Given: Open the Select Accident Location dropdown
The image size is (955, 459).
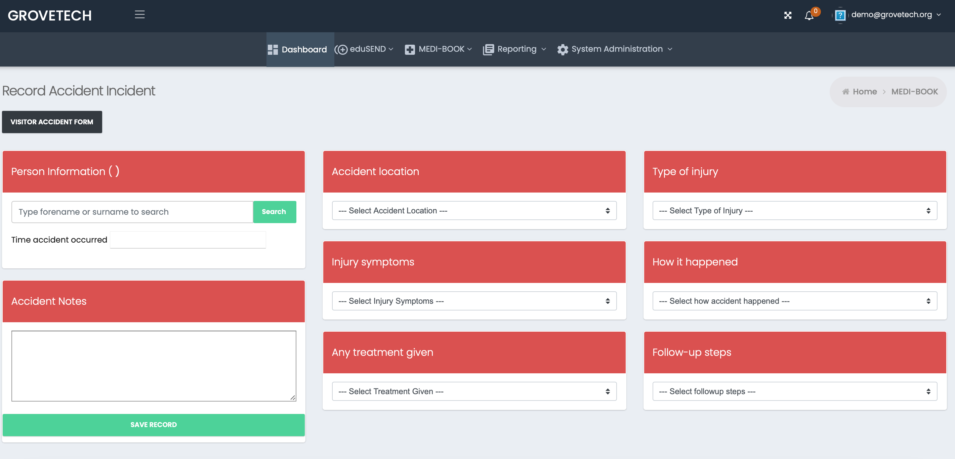Looking at the screenshot, I should pyautogui.click(x=474, y=211).
